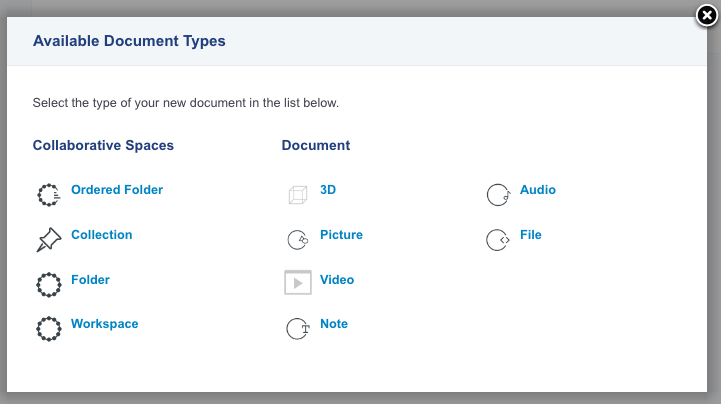Screen dimensions: 721x404
Task: Click the Note text icon
Action: coord(298,329)
